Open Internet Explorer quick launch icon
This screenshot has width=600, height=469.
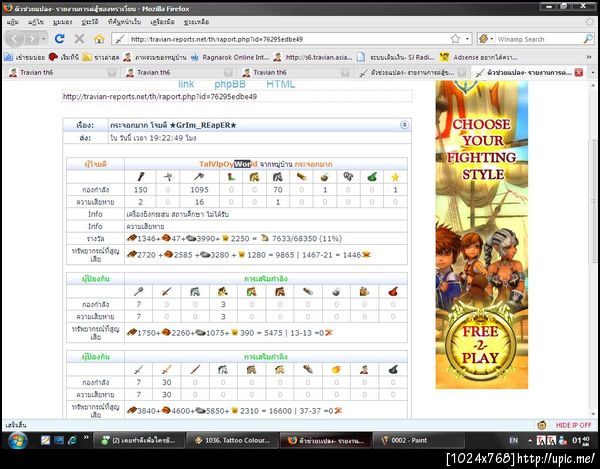pyautogui.click(x=72, y=440)
